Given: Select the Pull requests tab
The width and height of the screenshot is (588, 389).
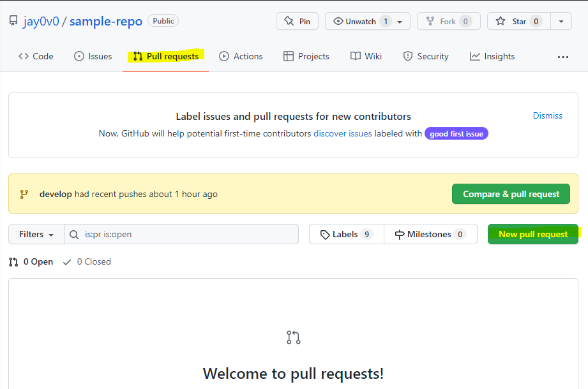Looking at the screenshot, I should click(166, 56).
